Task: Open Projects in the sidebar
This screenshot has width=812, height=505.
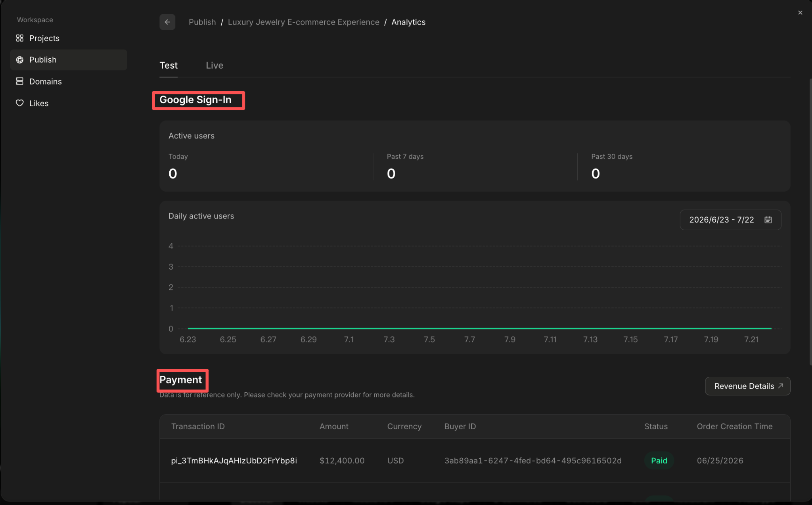Action: pos(69,38)
